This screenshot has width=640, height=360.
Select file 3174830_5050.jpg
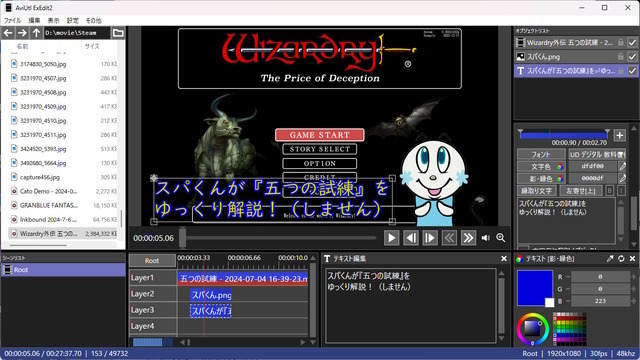(43, 64)
